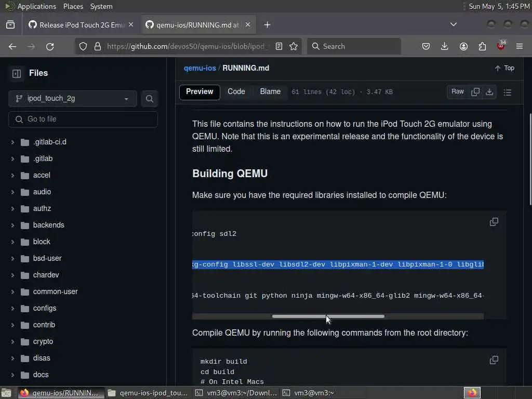The width and height of the screenshot is (532, 399).
Task: Show site security lock info
Action: [x=98, y=46]
